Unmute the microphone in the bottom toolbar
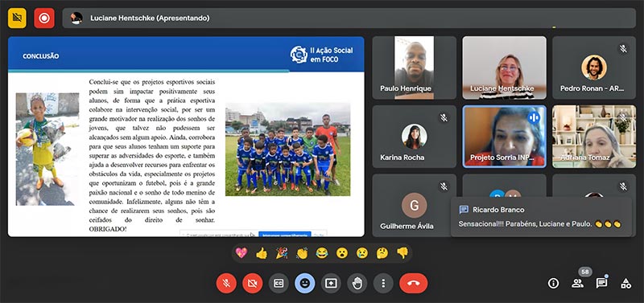 [226, 284]
